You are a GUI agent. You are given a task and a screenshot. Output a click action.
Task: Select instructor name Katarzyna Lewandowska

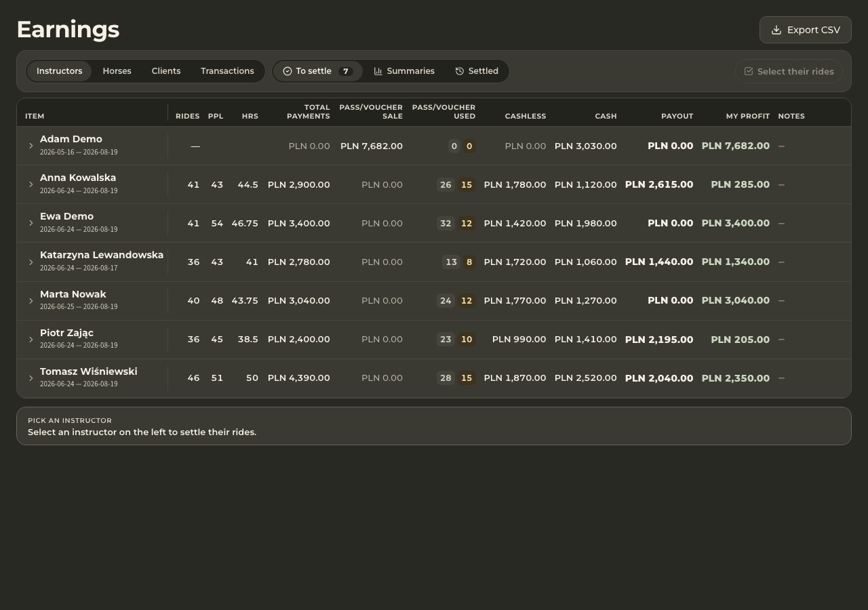coord(102,255)
